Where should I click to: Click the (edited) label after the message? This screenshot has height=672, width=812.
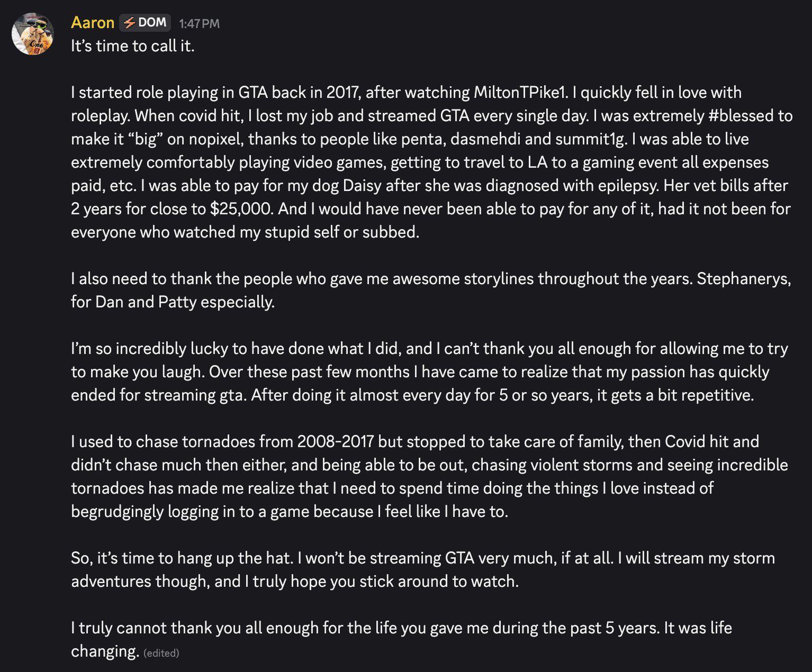coord(161,653)
